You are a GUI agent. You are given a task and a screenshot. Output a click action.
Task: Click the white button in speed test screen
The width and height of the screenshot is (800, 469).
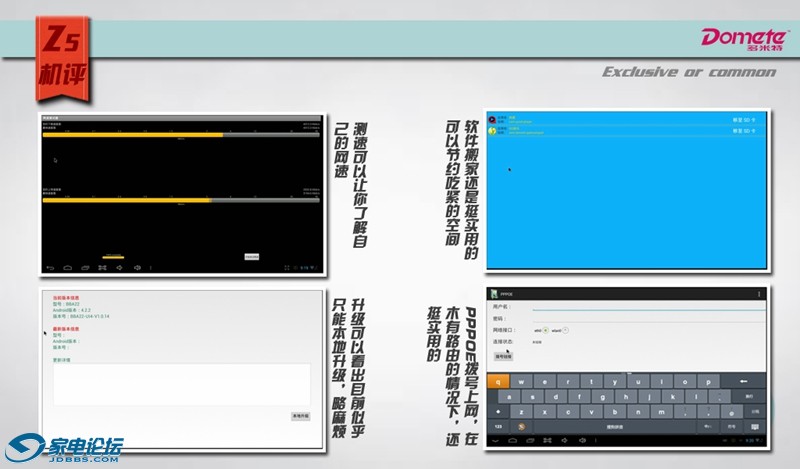point(252,256)
